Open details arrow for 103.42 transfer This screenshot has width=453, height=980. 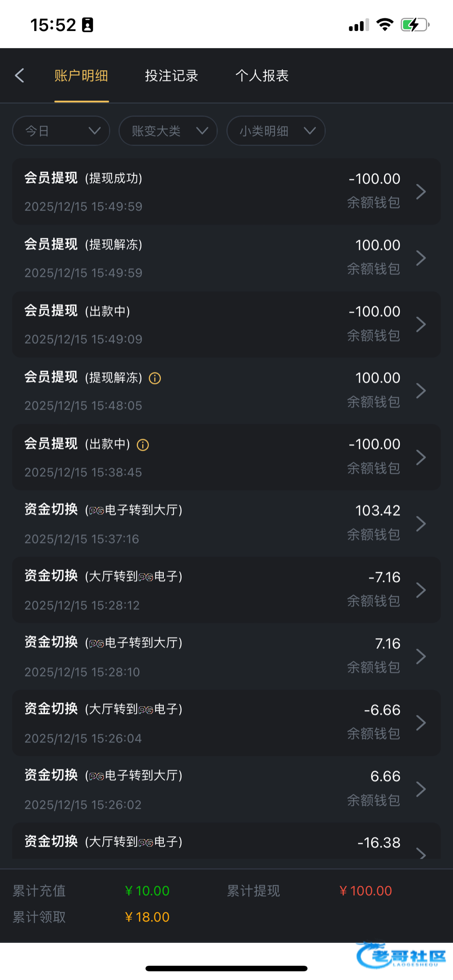pos(421,523)
